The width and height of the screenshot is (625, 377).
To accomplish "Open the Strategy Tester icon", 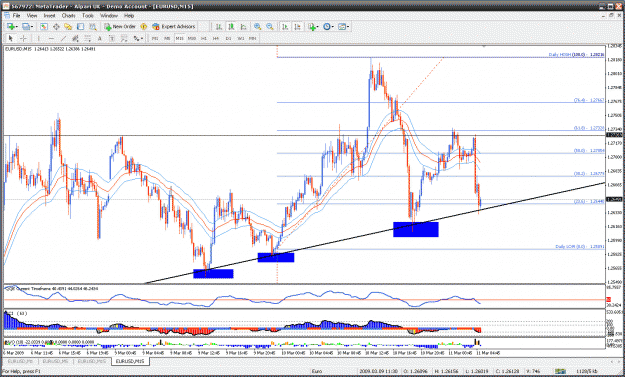I will tap(92, 26).
